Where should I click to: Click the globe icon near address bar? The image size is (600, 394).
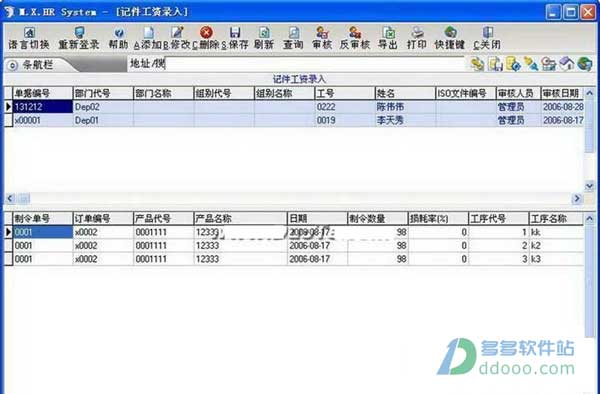click(x=585, y=64)
